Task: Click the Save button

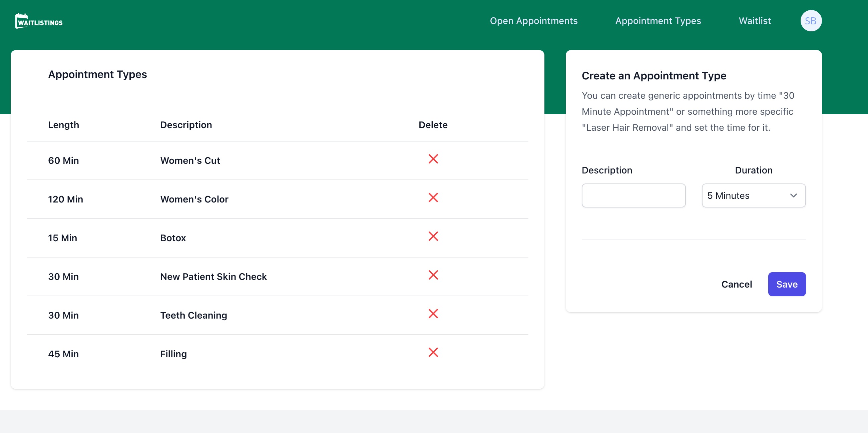Action: click(787, 284)
